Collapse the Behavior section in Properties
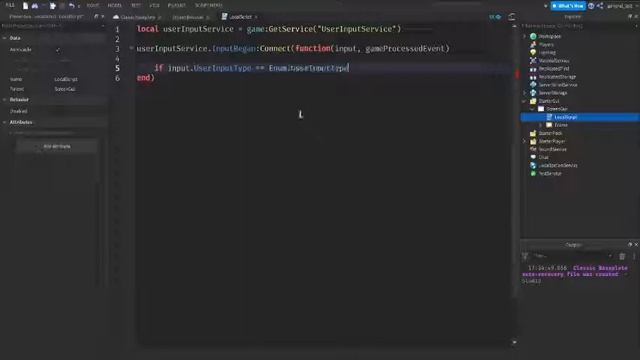 click(4, 100)
